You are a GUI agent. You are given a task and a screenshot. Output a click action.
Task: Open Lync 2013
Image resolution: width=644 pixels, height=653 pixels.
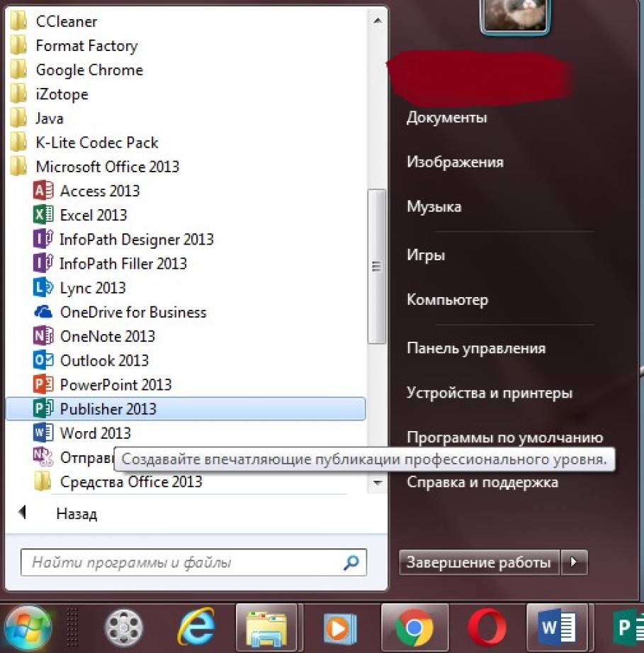coord(92,288)
